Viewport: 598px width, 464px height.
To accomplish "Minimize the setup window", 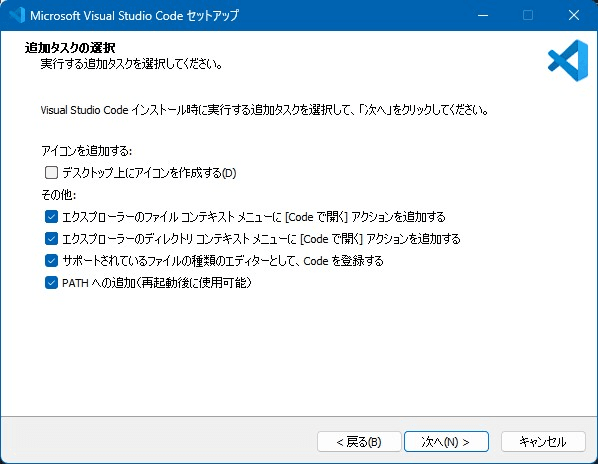I will click(483, 15).
